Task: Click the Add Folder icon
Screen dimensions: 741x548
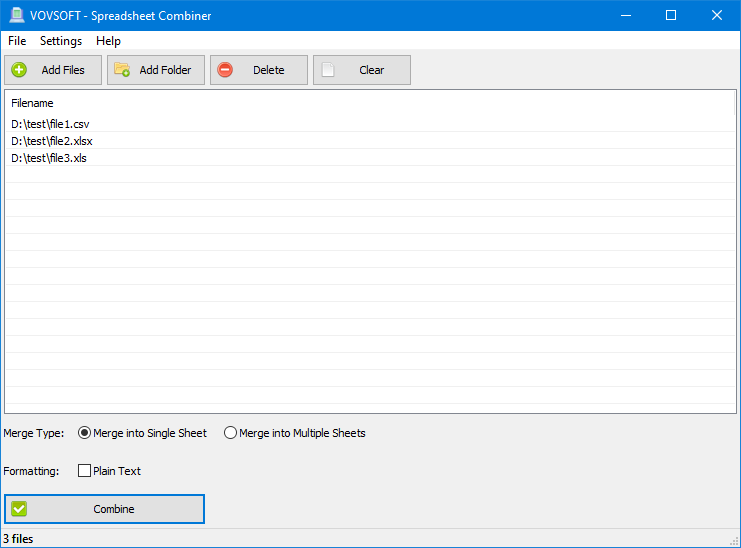Action: [x=122, y=70]
